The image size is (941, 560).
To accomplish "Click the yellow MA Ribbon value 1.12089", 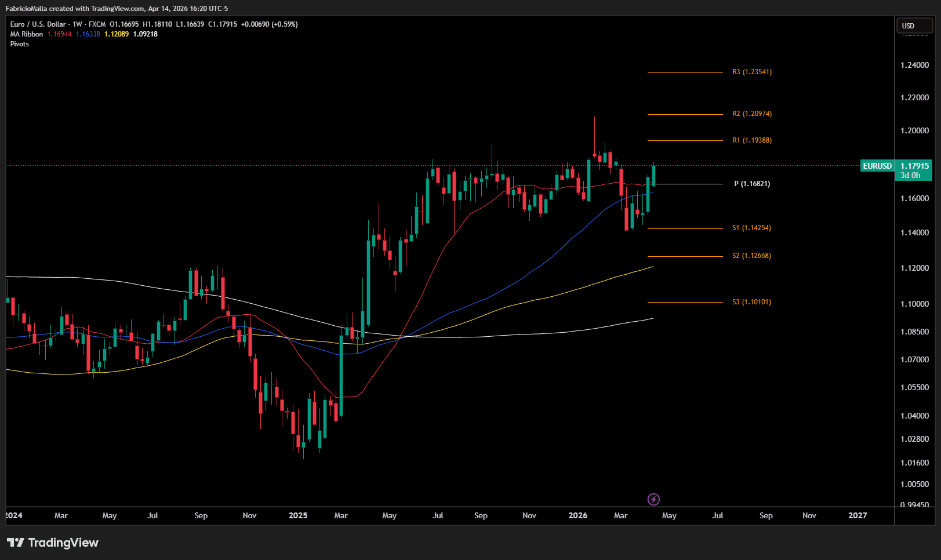I will 117,34.
